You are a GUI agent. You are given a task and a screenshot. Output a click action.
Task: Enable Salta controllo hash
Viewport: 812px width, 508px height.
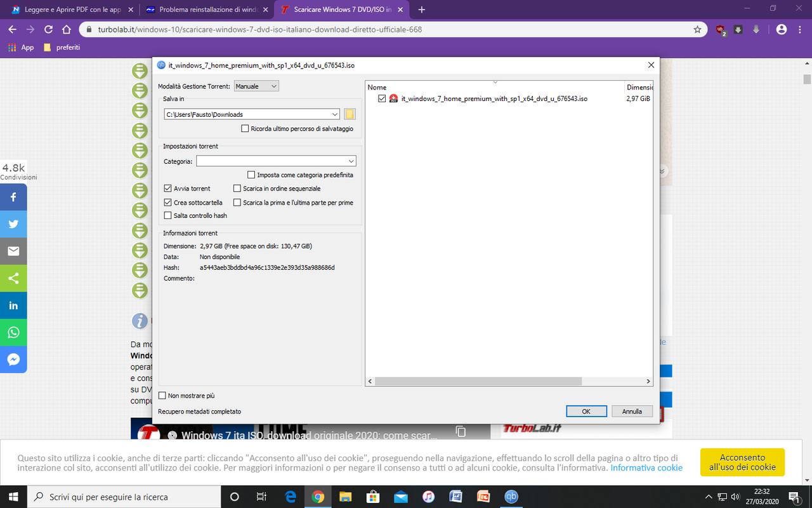[x=167, y=216]
